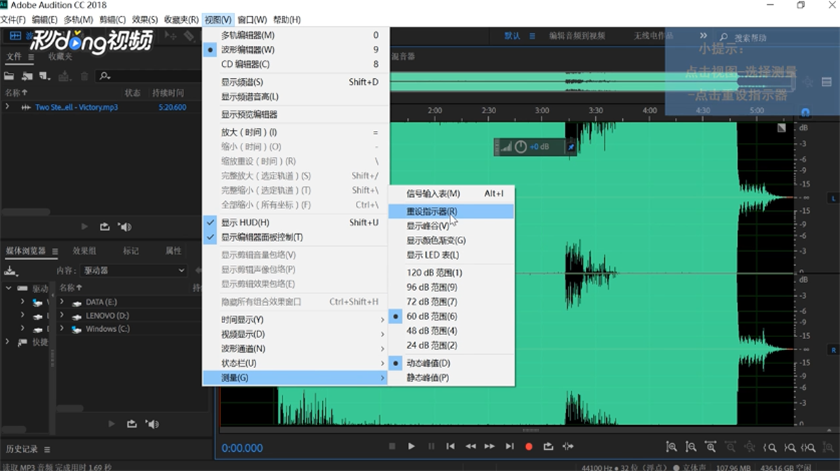The height and width of the screenshot is (471, 840).
Task: Click the waveform editor toolbar button
Action: click(15, 36)
